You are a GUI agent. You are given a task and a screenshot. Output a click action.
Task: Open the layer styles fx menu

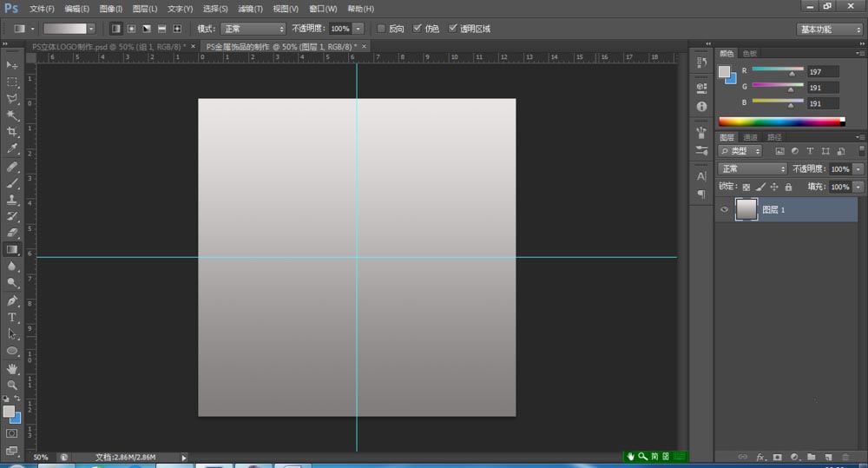click(x=760, y=457)
